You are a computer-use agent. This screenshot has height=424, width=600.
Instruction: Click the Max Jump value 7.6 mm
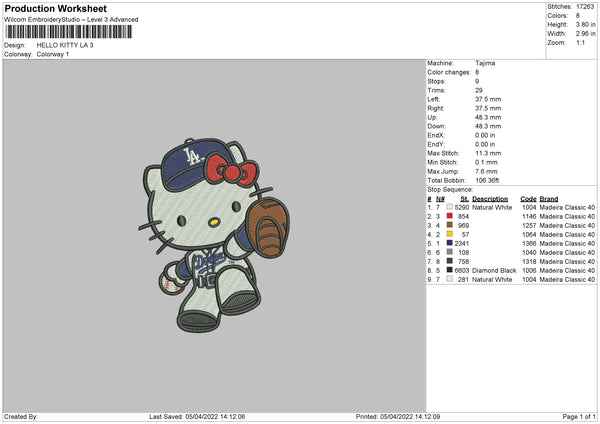(486, 171)
